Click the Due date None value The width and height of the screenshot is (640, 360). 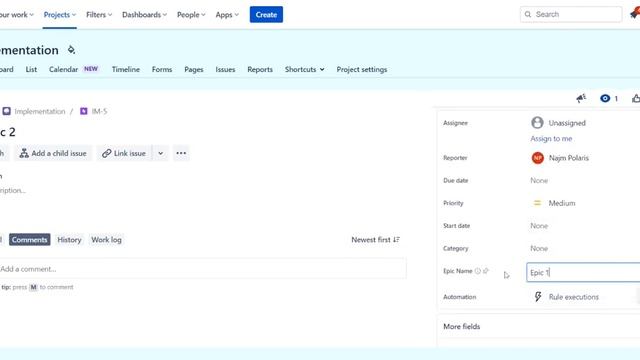pyautogui.click(x=539, y=180)
